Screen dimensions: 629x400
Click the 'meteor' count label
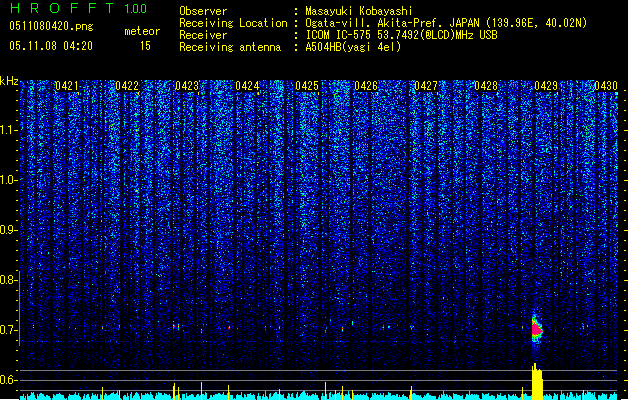[142, 31]
